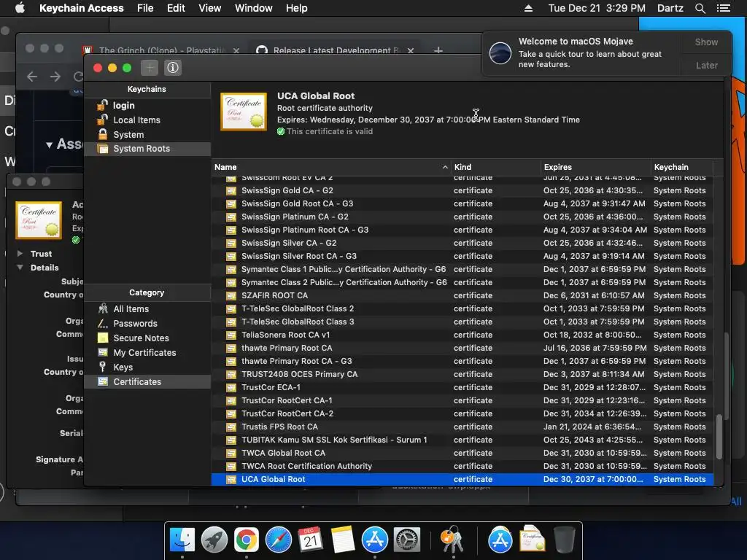Collapse Details section in certificate window
Viewport: 747px width, 560px height.
pyautogui.click(x=20, y=267)
